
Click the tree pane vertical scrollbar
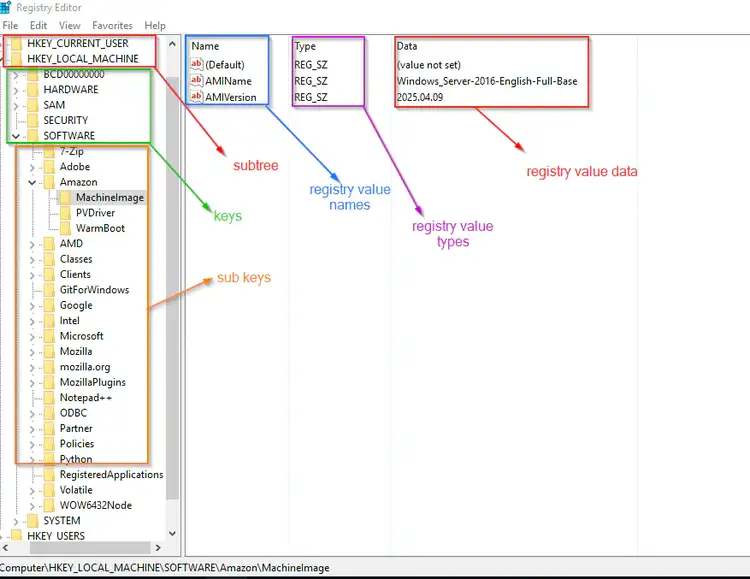[173, 300]
